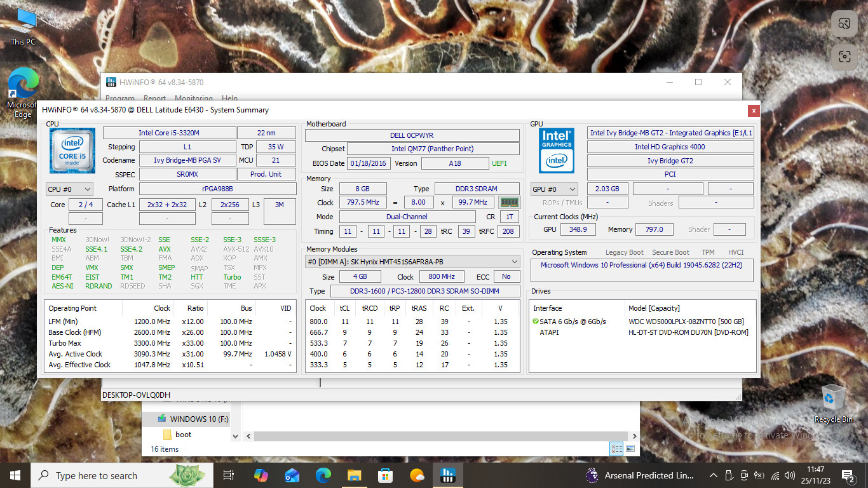Click the green memory module chip icon
The height and width of the screenshot is (488, 868).
coord(509,203)
